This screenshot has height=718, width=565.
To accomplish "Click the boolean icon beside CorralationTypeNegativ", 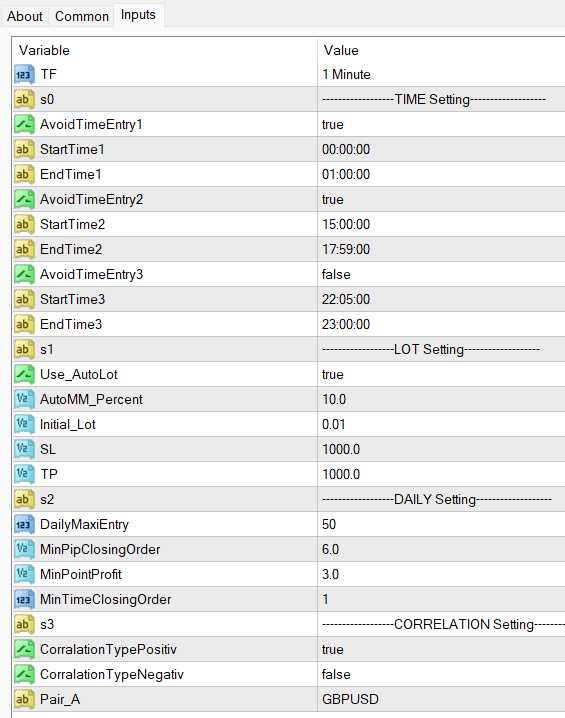I will pos(24,674).
